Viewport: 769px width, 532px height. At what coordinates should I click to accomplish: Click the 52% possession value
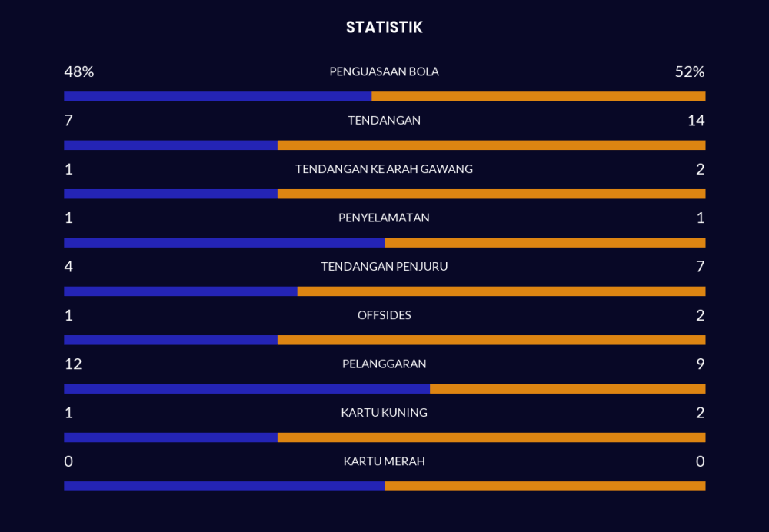pos(689,72)
